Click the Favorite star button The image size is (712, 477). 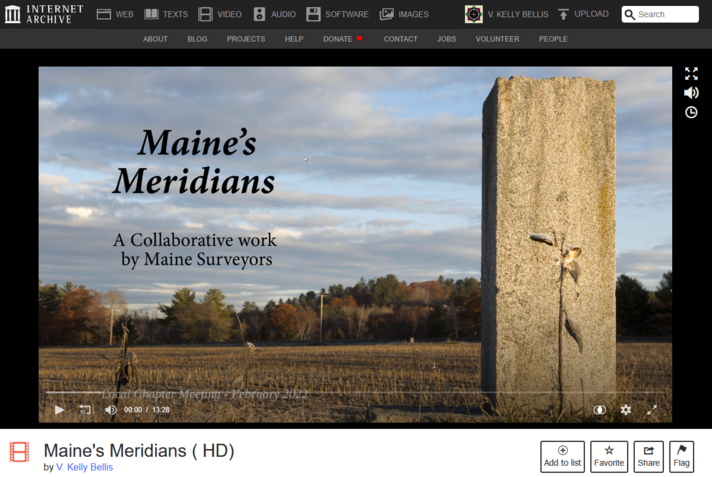(609, 456)
